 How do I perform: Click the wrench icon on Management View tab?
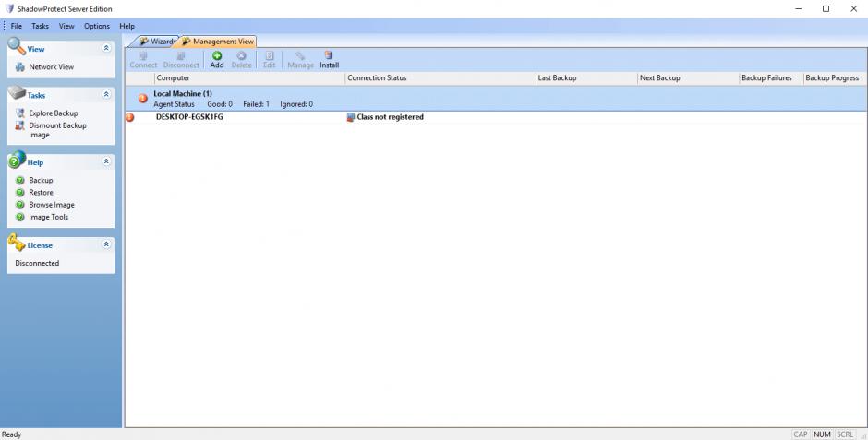[x=186, y=41]
